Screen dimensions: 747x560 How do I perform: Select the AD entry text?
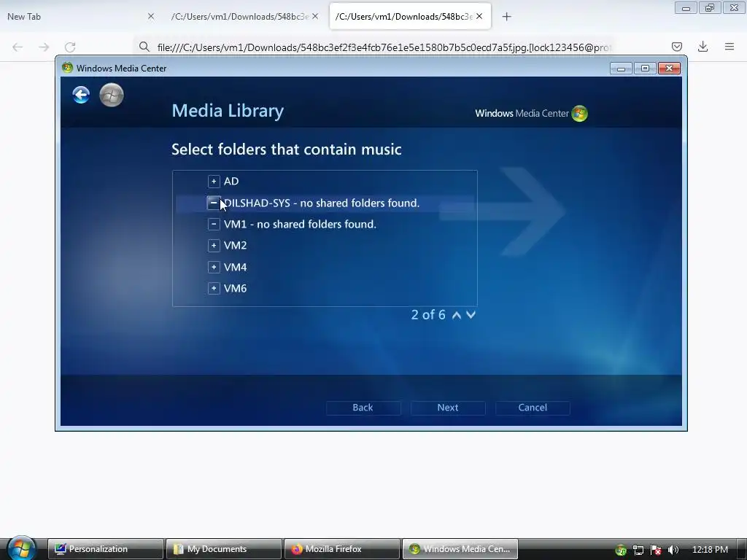(x=231, y=182)
